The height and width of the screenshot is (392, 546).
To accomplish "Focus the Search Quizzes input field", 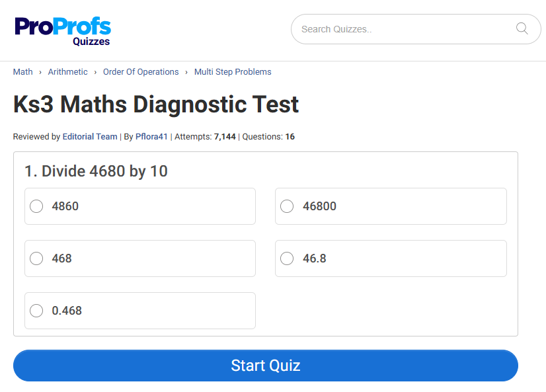I will 403,29.
